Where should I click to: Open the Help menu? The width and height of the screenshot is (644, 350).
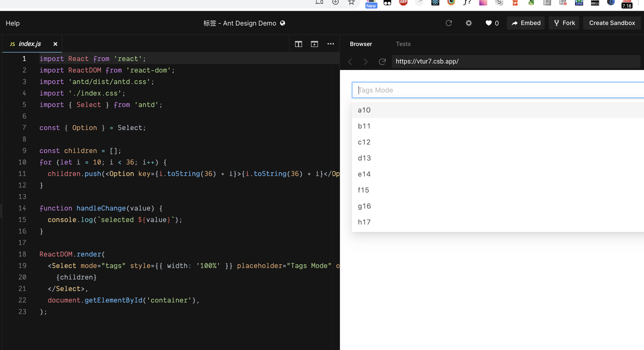tap(13, 23)
